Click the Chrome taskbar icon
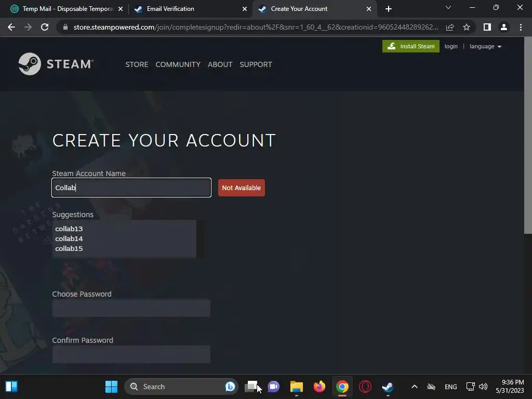Viewport: 532px width, 399px height. point(342,387)
